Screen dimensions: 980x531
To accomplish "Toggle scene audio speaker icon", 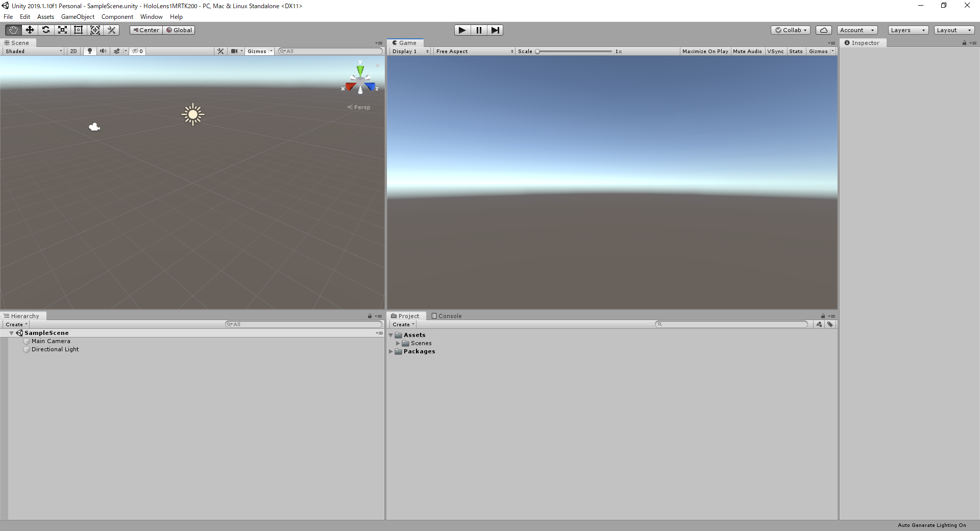I will tap(103, 51).
